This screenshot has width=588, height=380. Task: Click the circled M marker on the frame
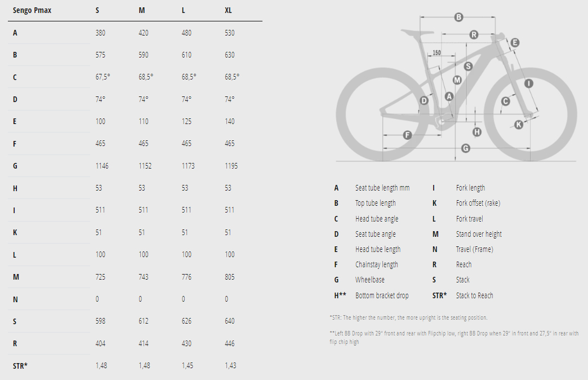[457, 80]
